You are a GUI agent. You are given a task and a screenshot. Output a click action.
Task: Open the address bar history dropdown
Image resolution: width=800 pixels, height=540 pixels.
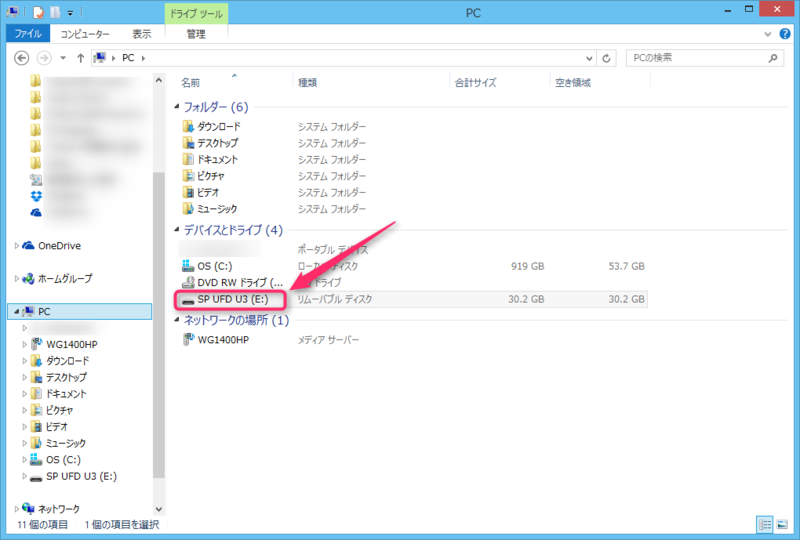pyautogui.click(x=589, y=58)
